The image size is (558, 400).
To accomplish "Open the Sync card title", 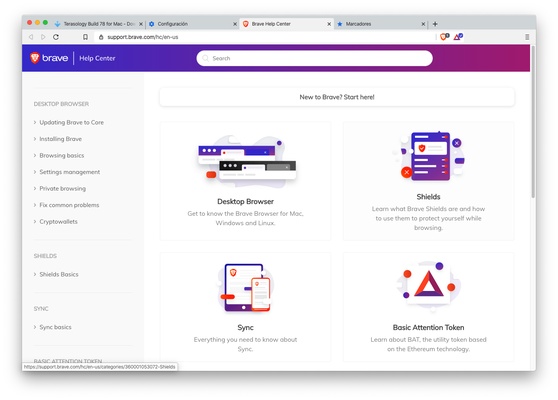I will 246,327.
